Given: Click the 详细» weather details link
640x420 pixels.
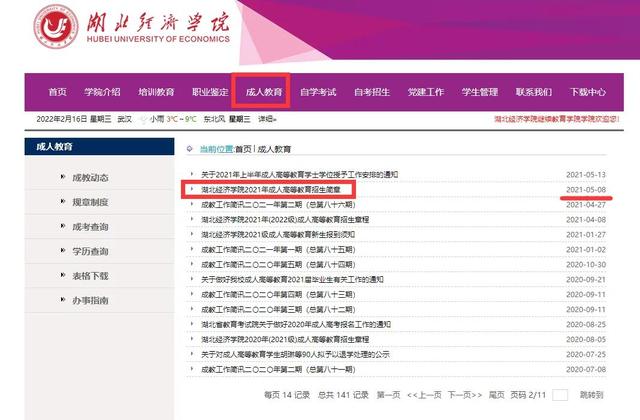Looking at the screenshot, I should (267, 119).
